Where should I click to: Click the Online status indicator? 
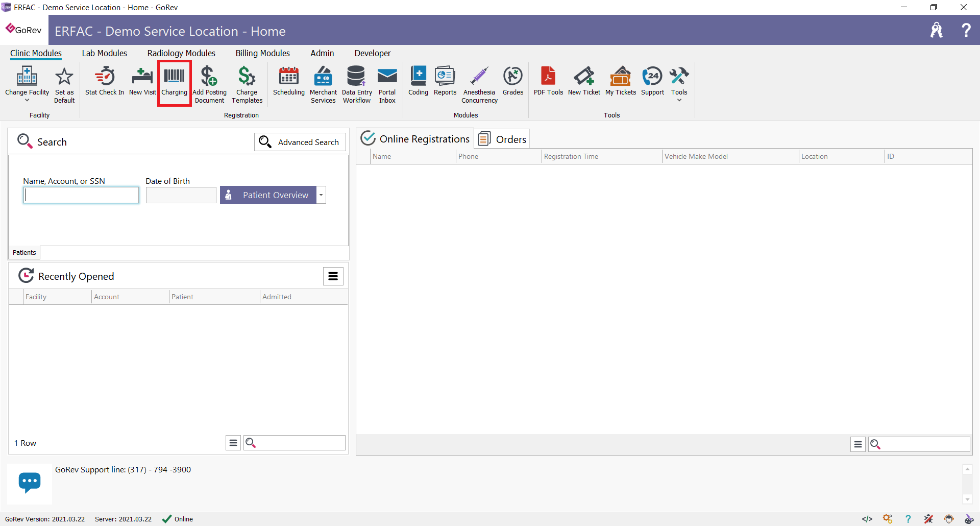[178, 519]
